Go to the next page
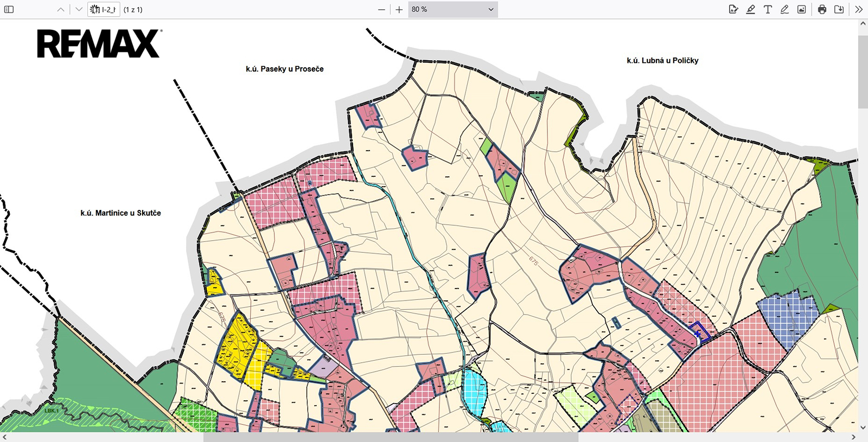The width and height of the screenshot is (868, 442). click(x=79, y=9)
